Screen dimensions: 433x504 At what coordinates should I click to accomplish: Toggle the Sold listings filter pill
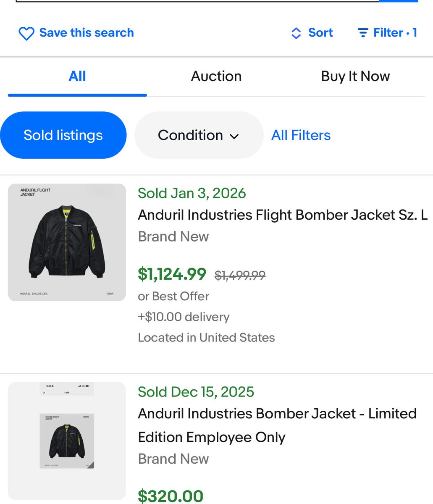(63, 135)
